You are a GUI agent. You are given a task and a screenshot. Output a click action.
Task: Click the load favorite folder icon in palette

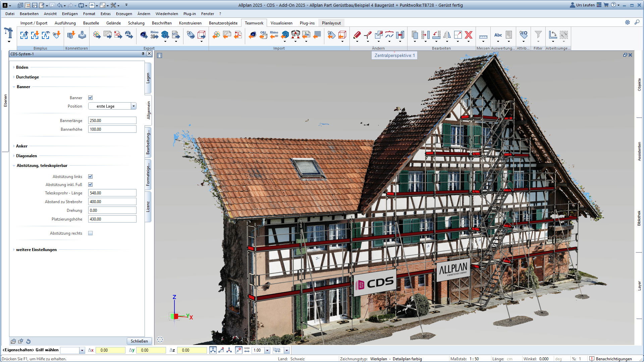point(13,341)
